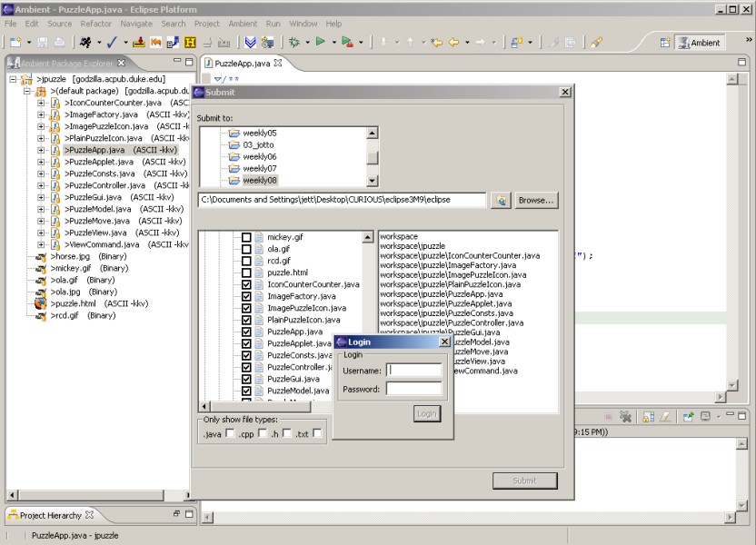
Task: Collapse the jpuzzle project tree node
Action: [15, 79]
